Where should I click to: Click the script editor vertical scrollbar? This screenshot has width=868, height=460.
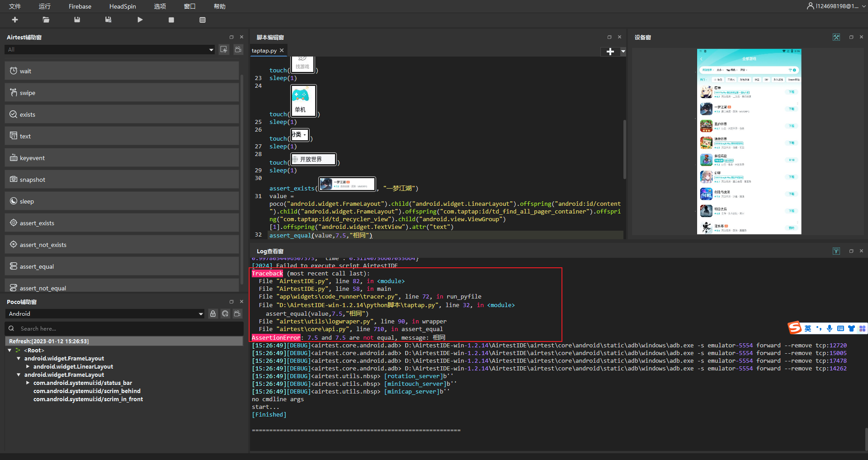[x=625, y=149]
